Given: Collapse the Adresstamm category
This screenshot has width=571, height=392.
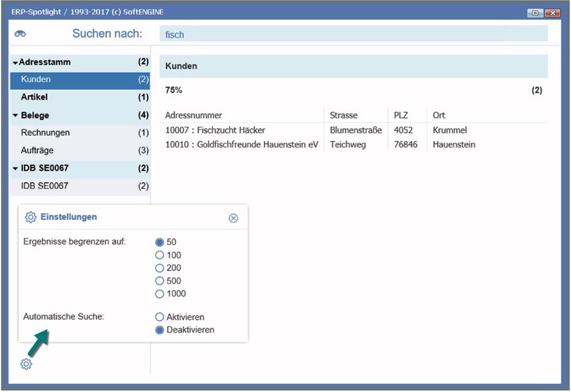Looking at the screenshot, I should tap(15, 63).
